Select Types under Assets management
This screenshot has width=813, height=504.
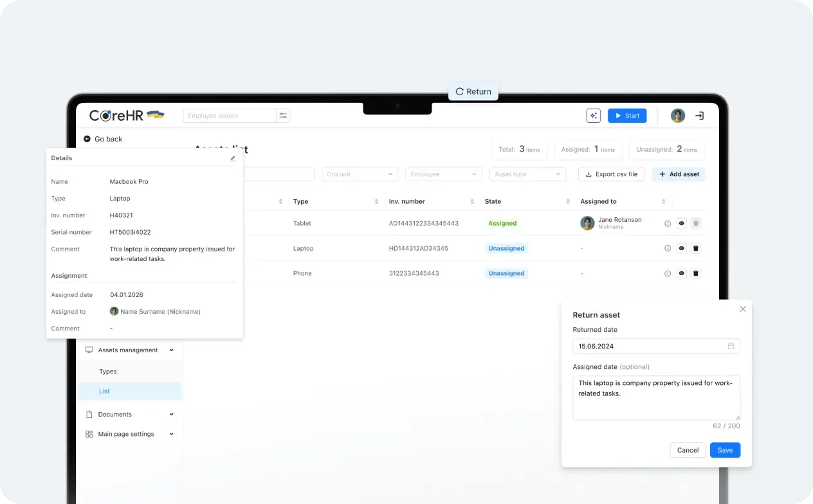[108, 372]
